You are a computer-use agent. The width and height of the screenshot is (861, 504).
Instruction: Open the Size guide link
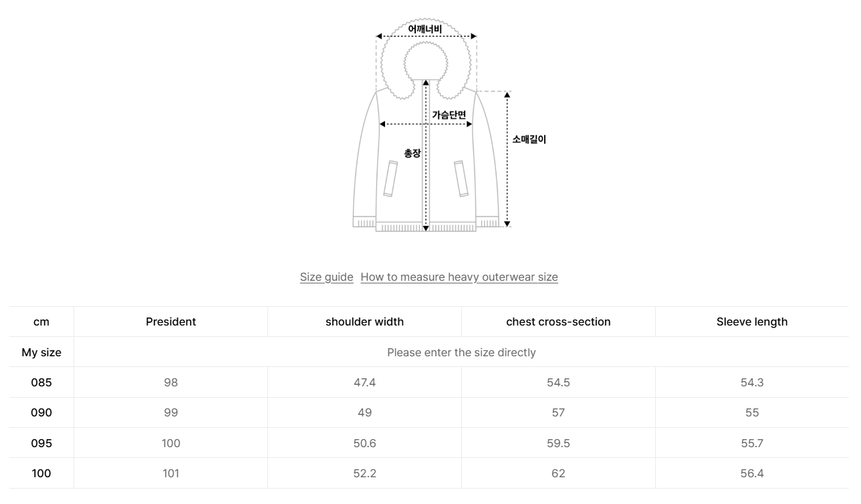[326, 277]
